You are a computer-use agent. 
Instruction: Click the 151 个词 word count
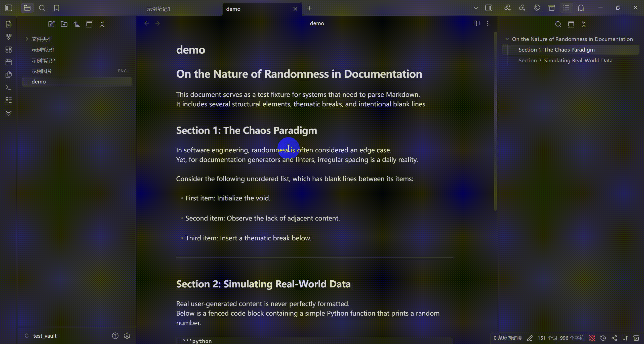(x=547, y=338)
